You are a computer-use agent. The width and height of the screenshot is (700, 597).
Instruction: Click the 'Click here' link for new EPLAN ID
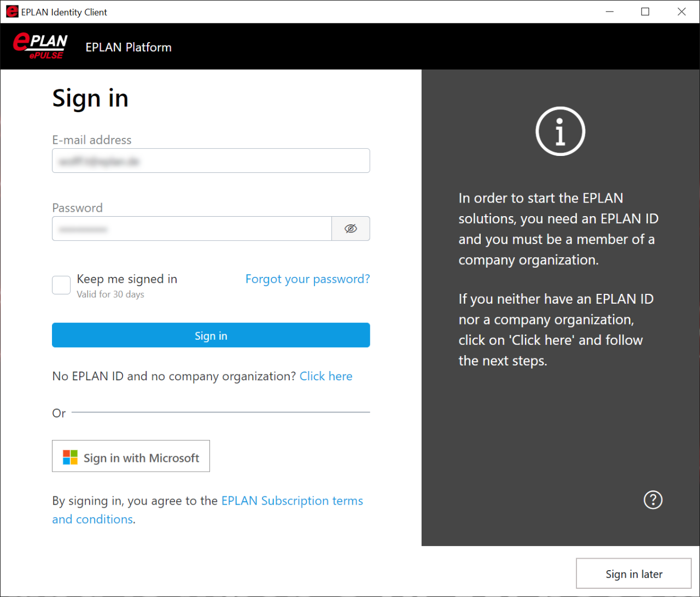point(326,376)
